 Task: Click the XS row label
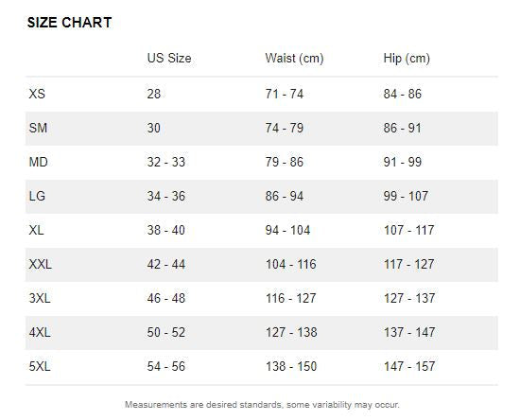37,94
